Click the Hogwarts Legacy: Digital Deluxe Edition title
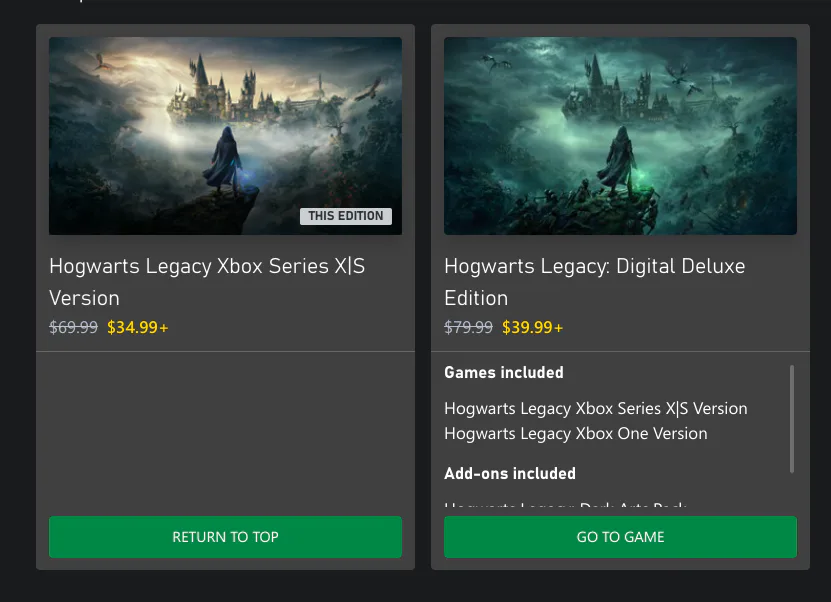This screenshot has width=831, height=602. click(x=595, y=282)
